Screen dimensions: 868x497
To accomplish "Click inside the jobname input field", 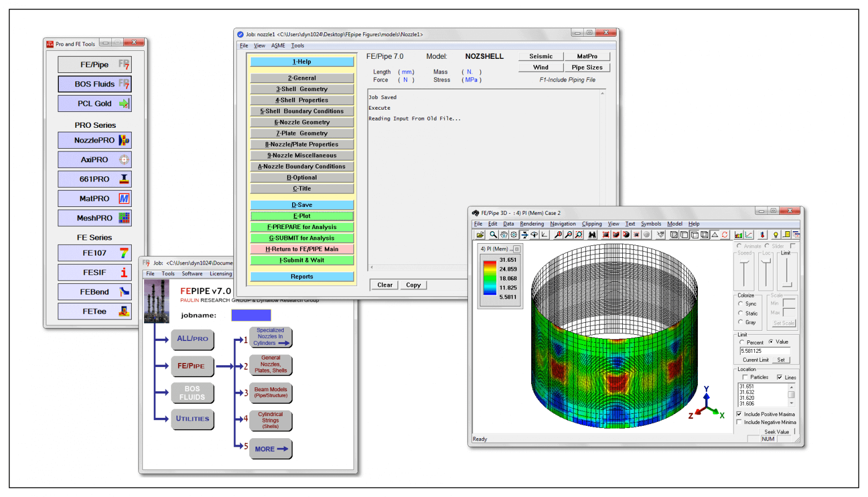I will pyautogui.click(x=250, y=315).
